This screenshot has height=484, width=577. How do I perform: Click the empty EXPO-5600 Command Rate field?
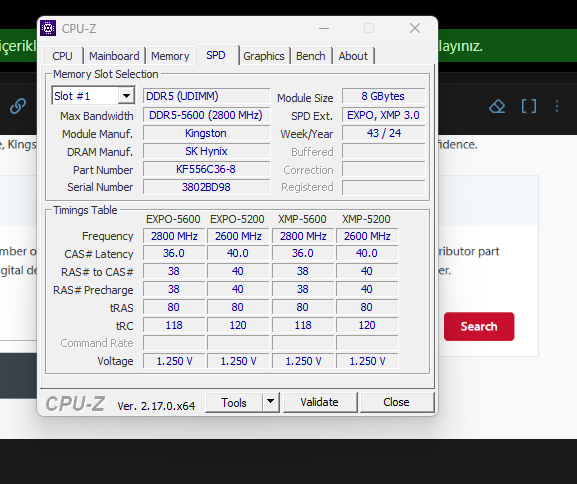click(x=174, y=343)
